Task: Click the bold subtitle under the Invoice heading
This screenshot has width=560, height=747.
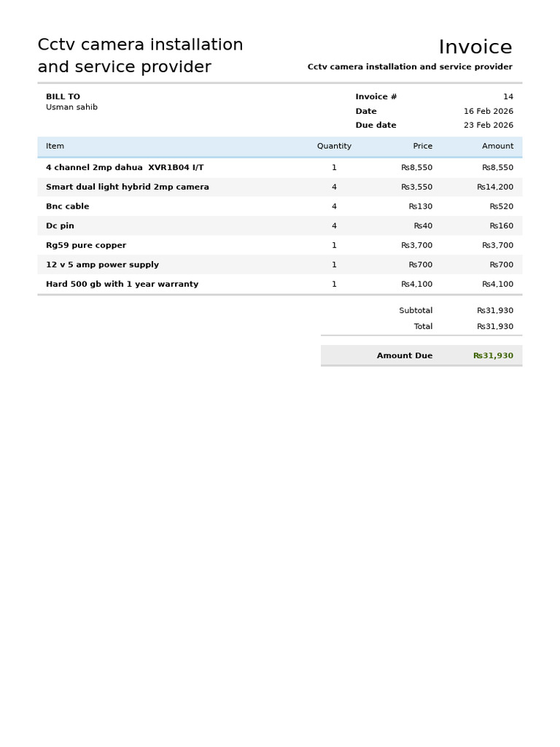Action: coord(410,66)
